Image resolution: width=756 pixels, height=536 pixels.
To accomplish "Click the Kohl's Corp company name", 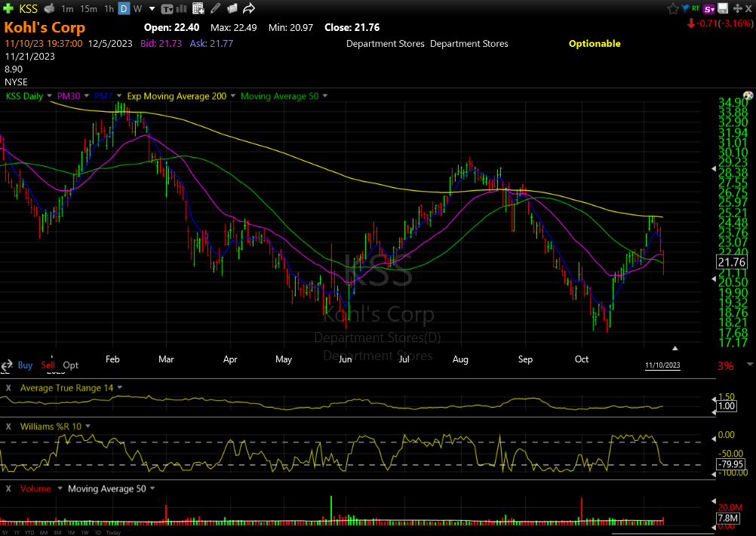I will pos(45,27).
